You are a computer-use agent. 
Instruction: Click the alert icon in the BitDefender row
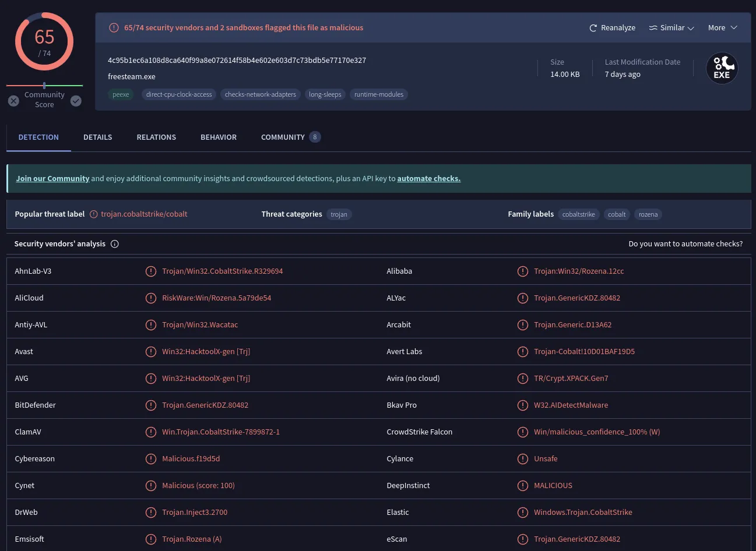(151, 405)
